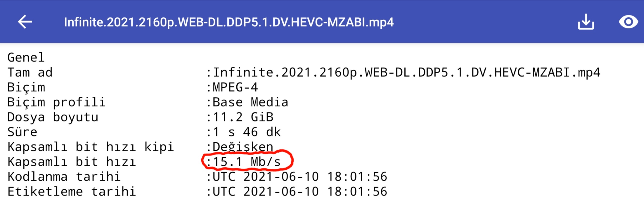Tap the Etiketleme tarihi UTC date value
The height and width of the screenshot is (205, 644).
[x=300, y=192]
